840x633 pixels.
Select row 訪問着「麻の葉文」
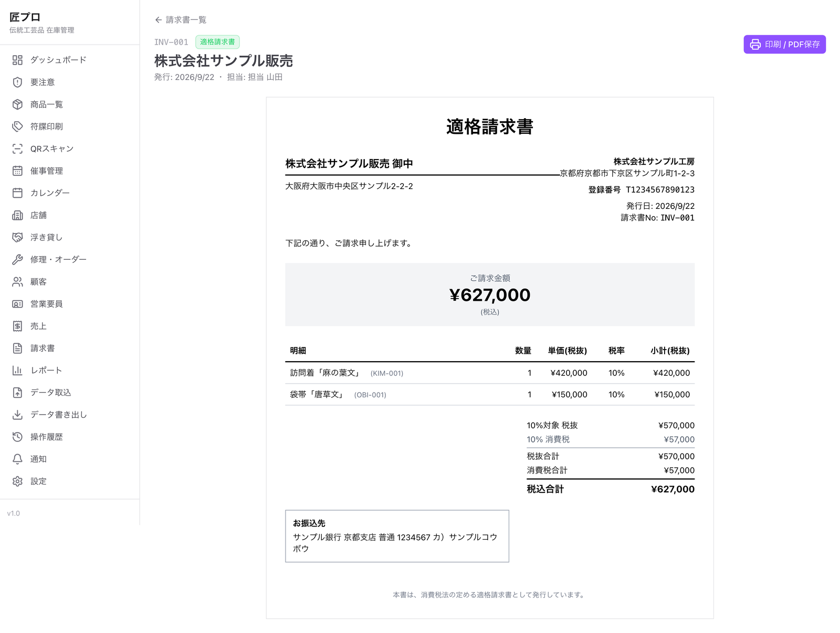click(x=490, y=373)
